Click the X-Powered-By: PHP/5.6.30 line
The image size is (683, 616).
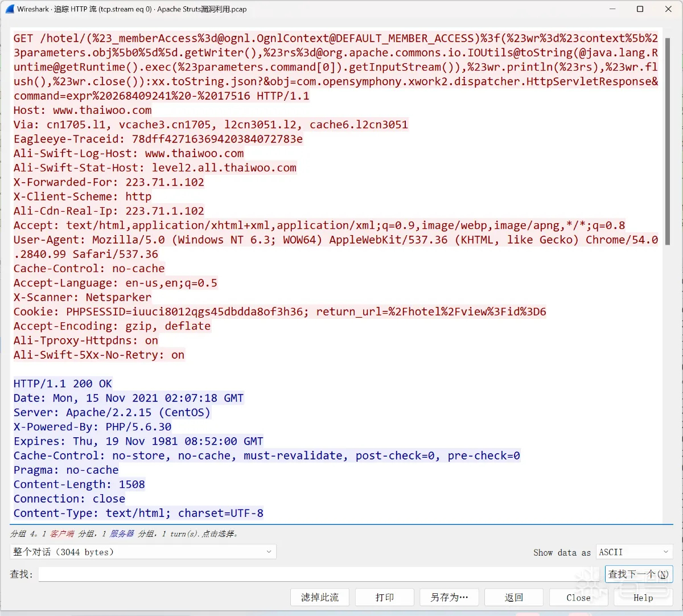coord(92,427)
